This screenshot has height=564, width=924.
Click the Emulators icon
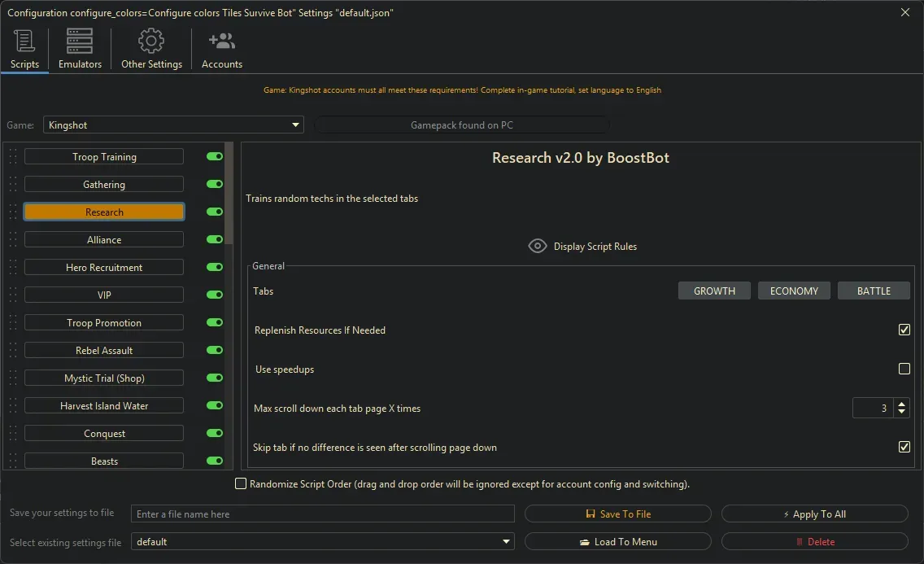79,40
